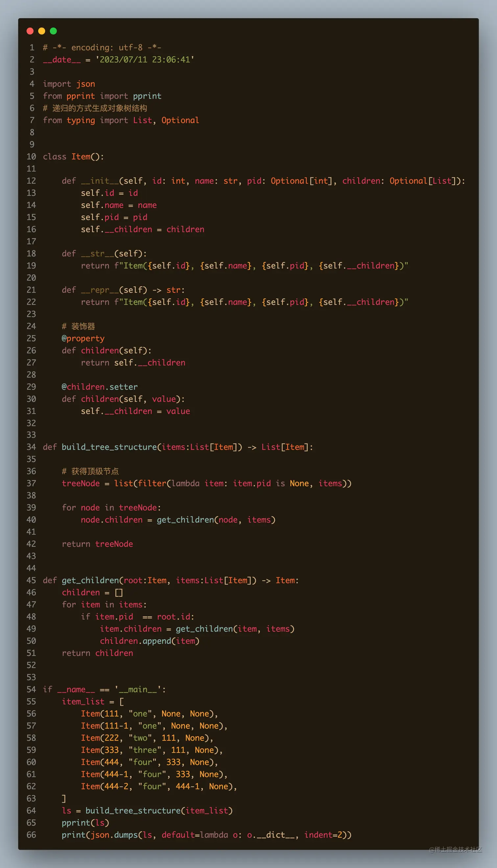This screenshot has width=497, height=868.
Task: Click the '@property' decorator
Action: [x=83, y=338]
